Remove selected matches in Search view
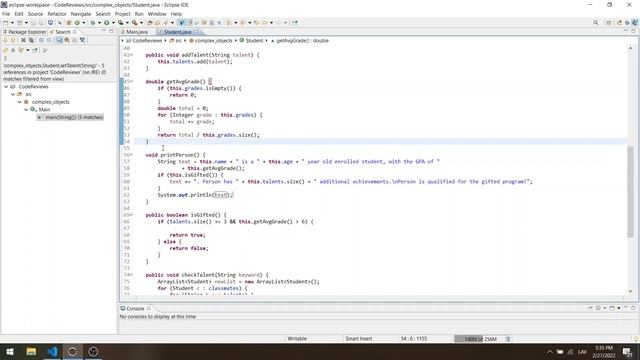Image resolution: width=640 pixels, height=360 pixels. click(23, 40)
